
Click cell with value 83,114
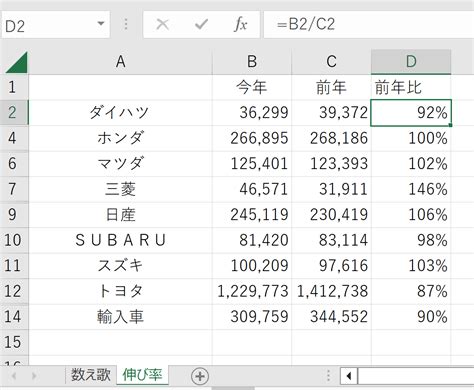click(331, 240)
